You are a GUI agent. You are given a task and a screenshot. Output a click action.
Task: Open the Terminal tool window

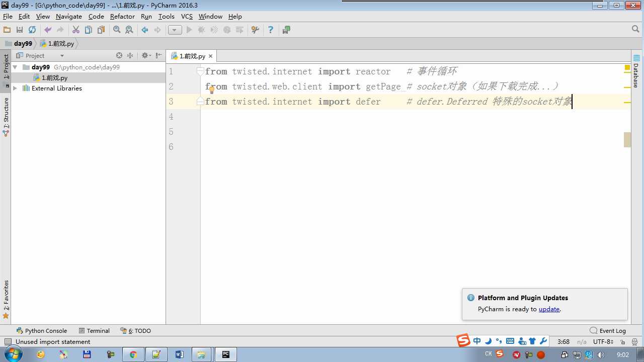tap(94, 331)
